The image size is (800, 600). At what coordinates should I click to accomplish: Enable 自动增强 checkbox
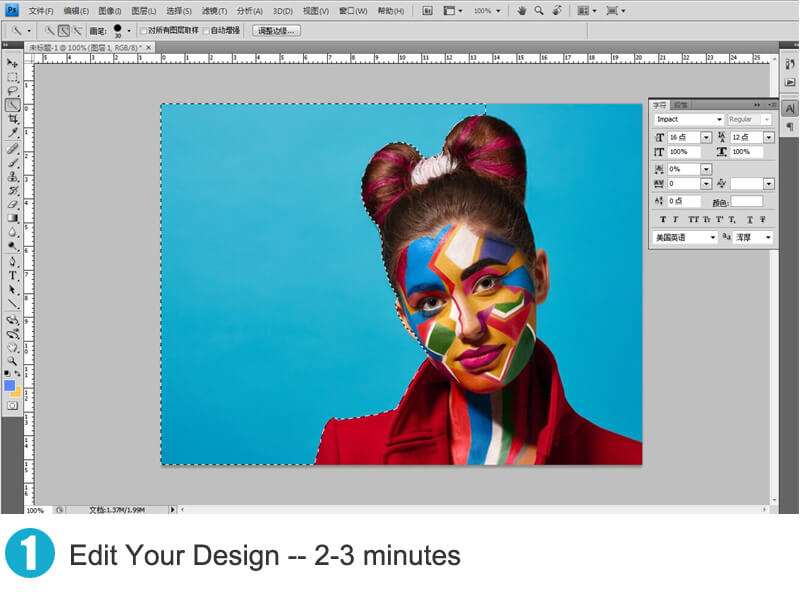pyautogui.click(x=206, y=31)
